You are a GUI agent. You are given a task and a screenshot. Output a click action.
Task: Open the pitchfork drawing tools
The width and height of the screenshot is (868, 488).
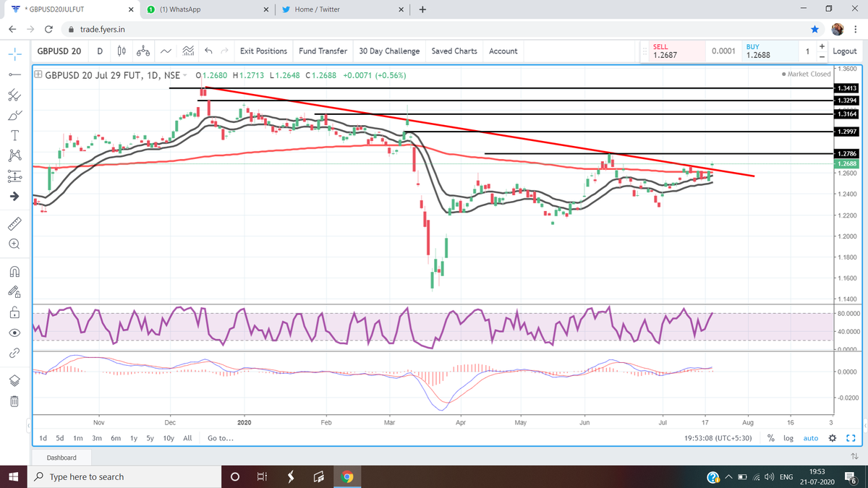pos(14,95)
